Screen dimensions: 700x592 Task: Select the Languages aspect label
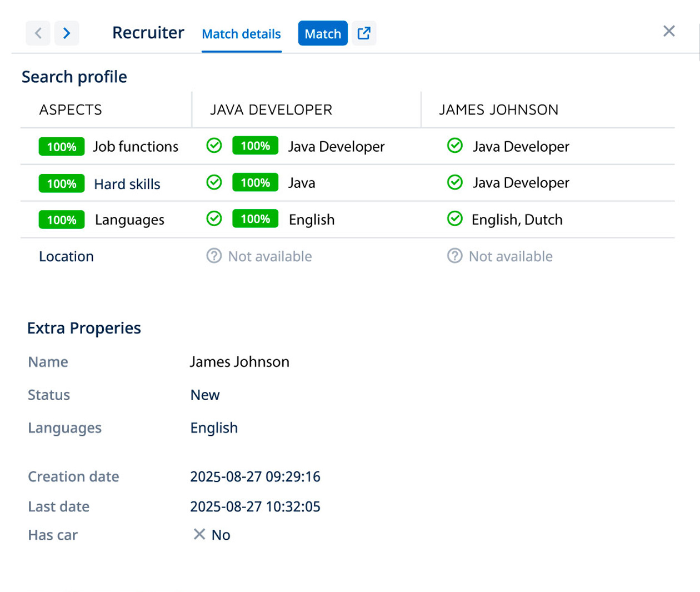[129, 220]
